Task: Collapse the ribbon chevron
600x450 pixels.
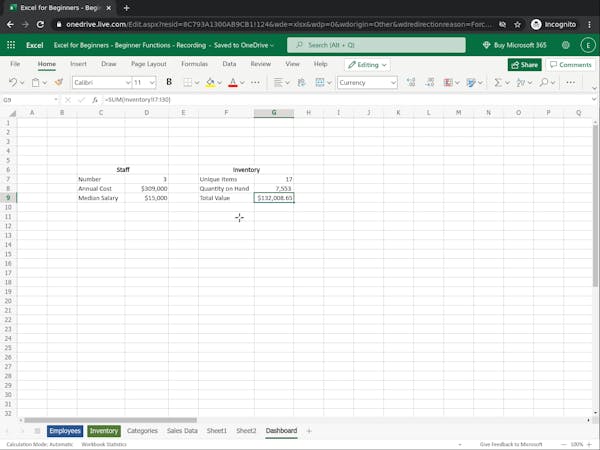Action: click(594, 88)
